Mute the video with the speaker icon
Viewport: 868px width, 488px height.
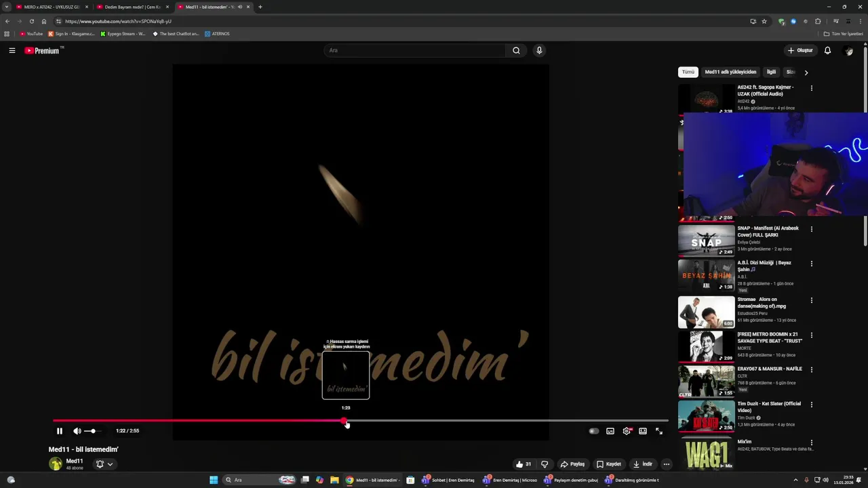point(77,431)
